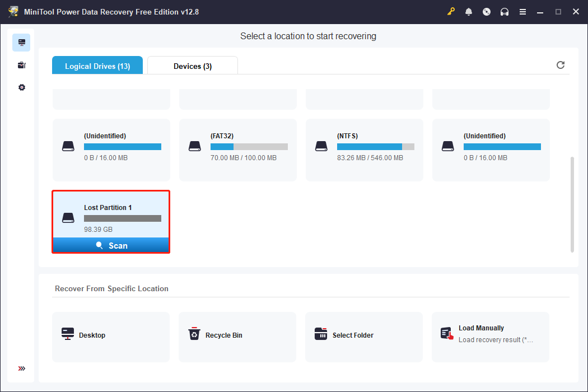
Task: Select the This PC recovery sidebar icon
Action: point(22,43)
